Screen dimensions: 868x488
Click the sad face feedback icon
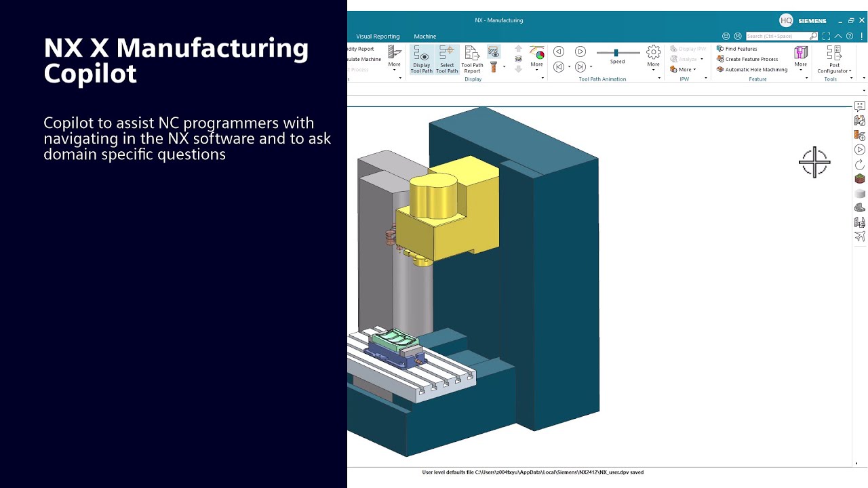tap(738, 36)
